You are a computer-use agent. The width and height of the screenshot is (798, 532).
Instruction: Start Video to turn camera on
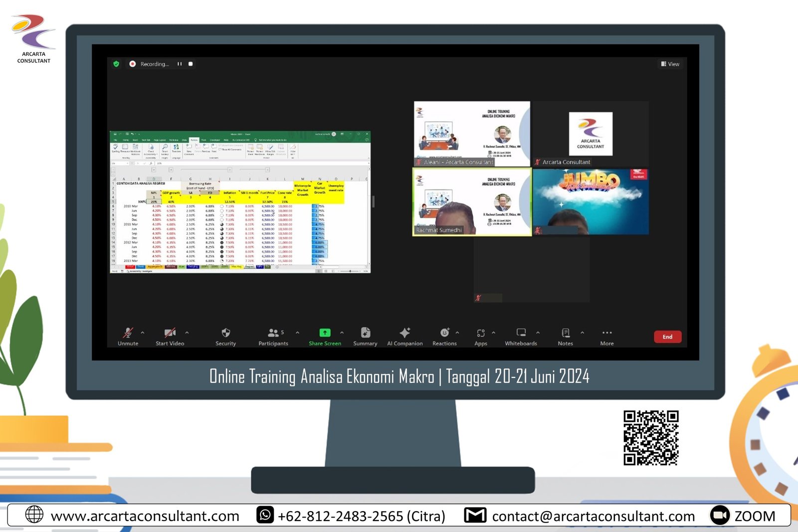(170, 336)
